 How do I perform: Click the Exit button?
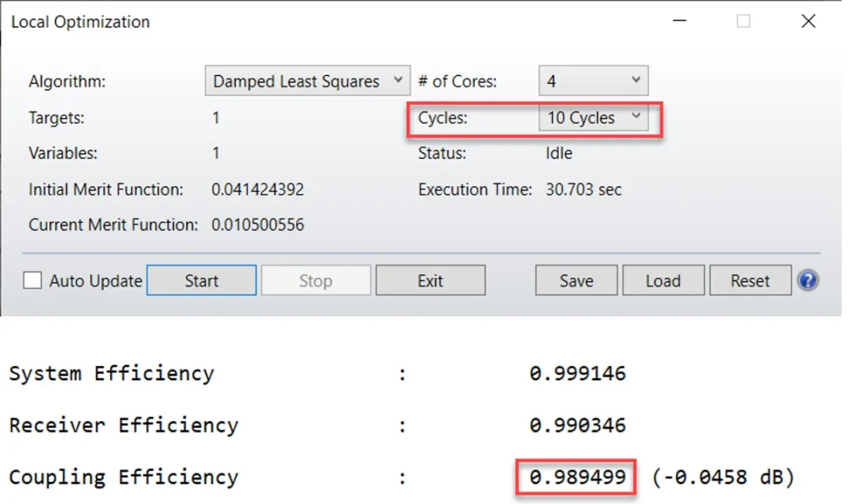430,280
